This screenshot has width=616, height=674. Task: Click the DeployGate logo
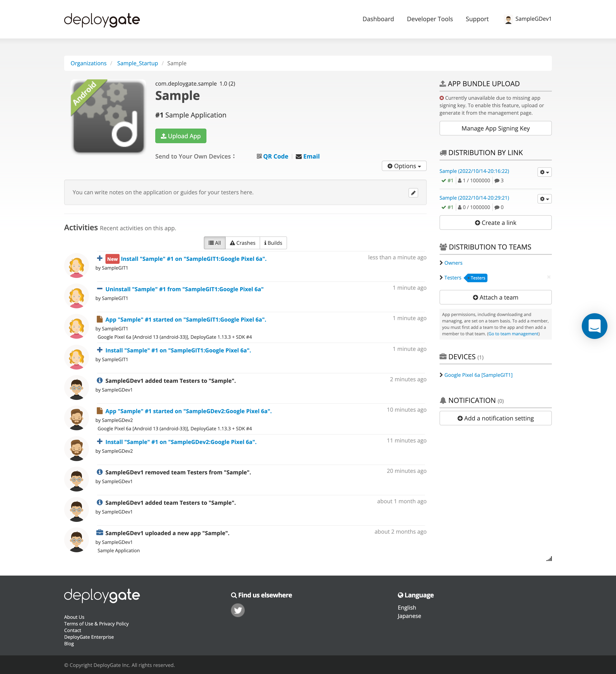pos(102,19)
